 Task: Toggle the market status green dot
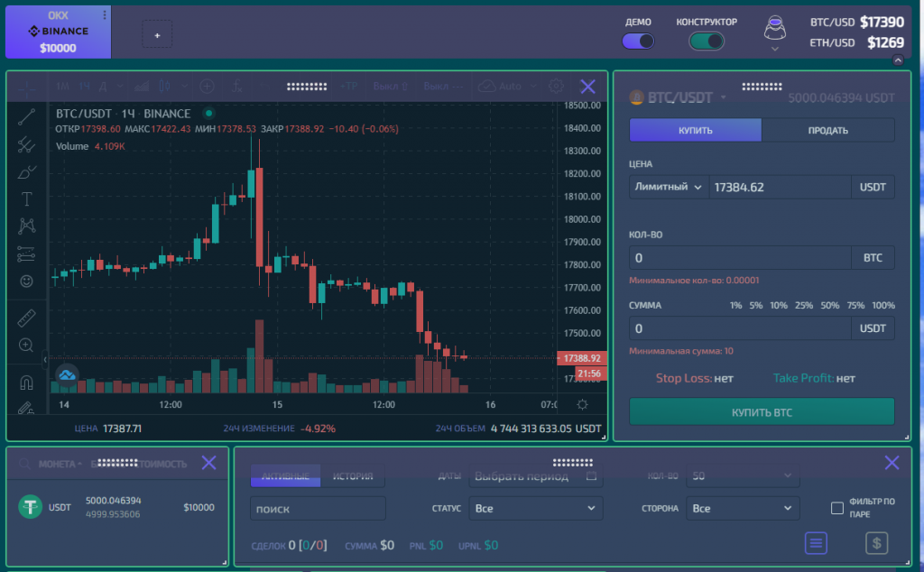(x=208, y=113)
